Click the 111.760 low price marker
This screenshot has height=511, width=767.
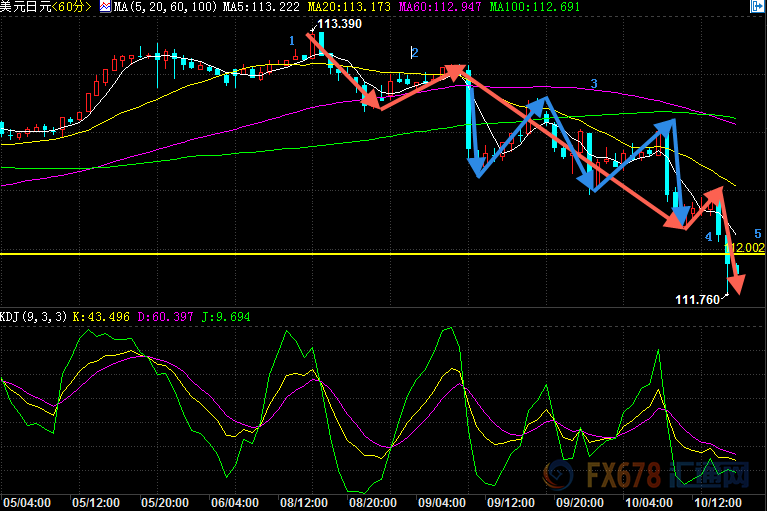coord(697,298)
